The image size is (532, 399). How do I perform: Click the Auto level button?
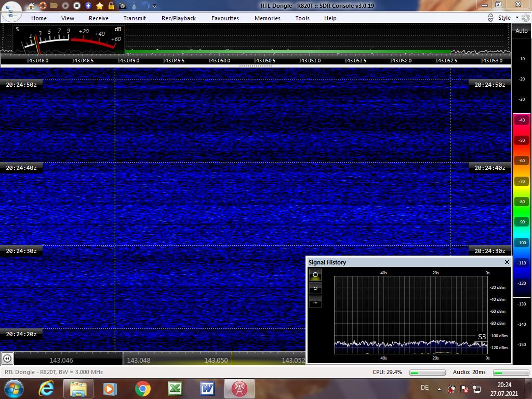(522, 31)
